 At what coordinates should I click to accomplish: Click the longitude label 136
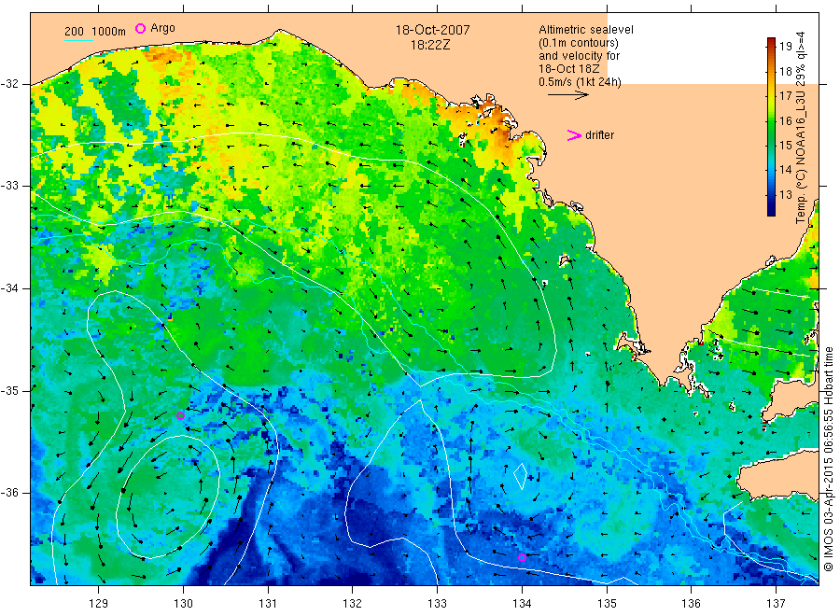point(691,604)
